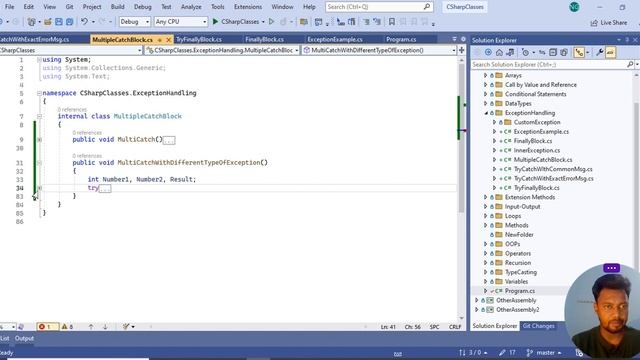Open the Extensions menu
Viewport: 640px width, 360px height.
point(248,7)
